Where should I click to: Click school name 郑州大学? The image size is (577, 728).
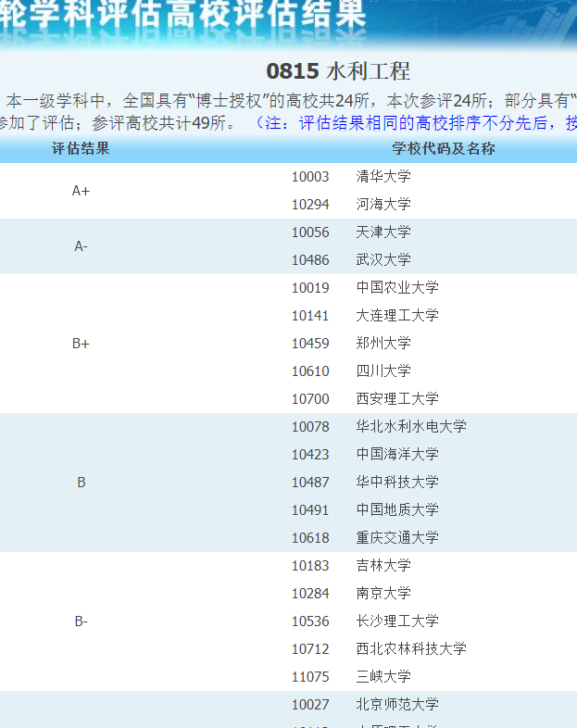point(383,343)
